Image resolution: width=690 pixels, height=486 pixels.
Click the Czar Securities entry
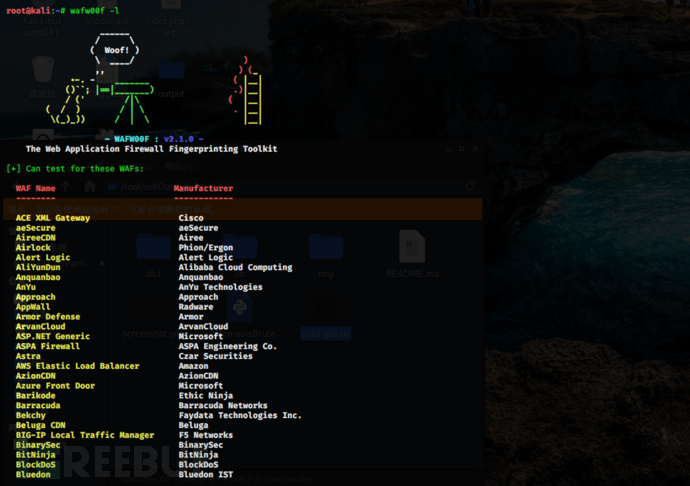(216, 356)
